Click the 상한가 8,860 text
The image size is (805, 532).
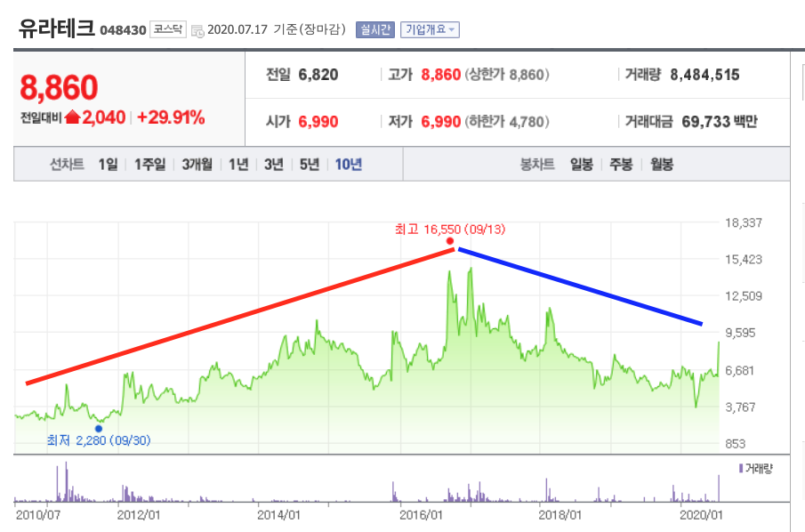[507, 75]
